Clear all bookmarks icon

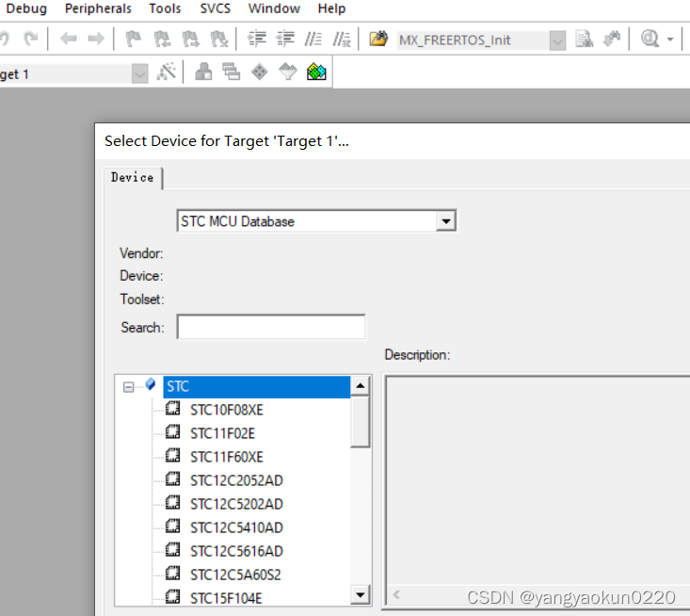pyautogui.click(x=219, y=39)
